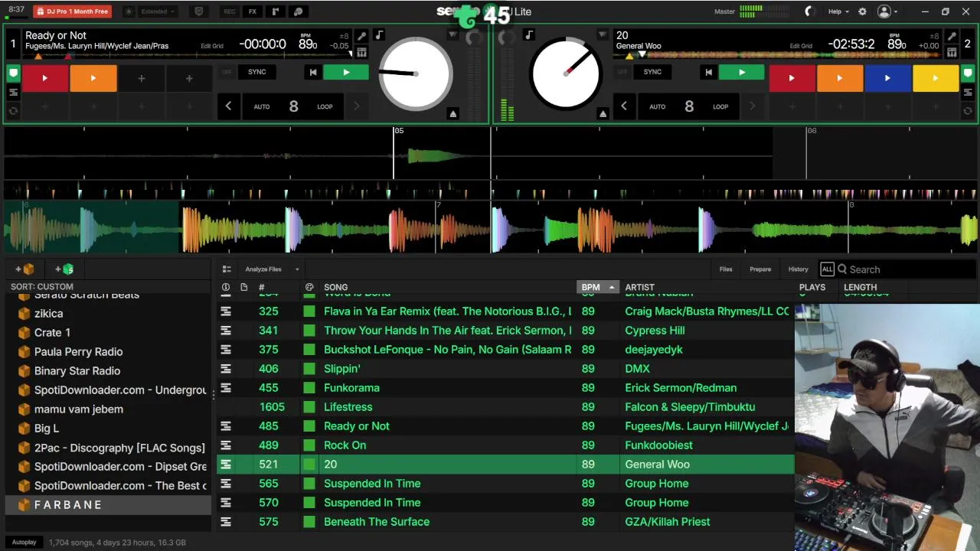Toggle the key lock note icon on deck 1

tap(379, 35)
